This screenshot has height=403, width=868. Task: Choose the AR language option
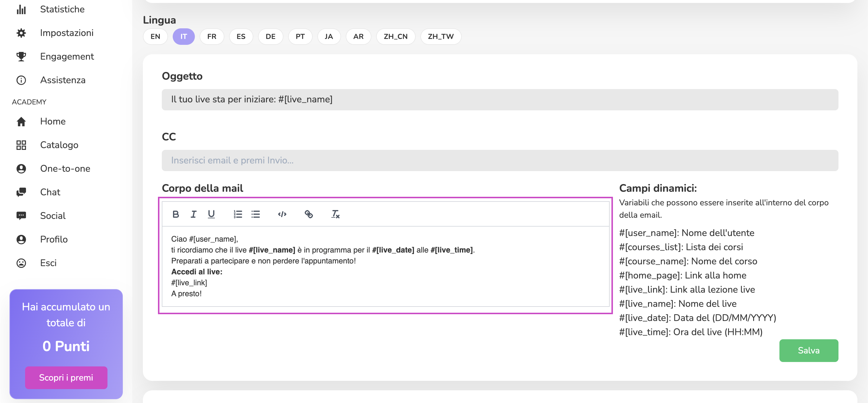point(358,36)
